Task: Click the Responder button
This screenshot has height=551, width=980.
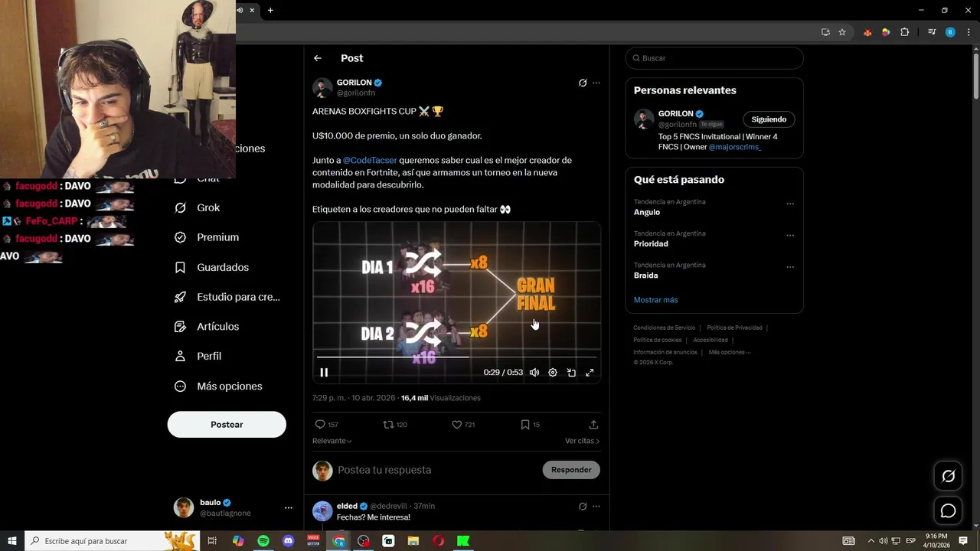Action: point(571,470)
